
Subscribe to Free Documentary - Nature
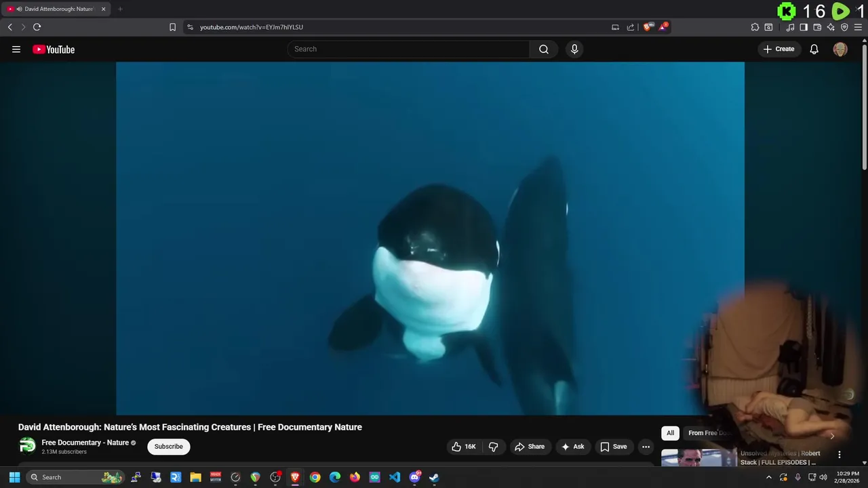tap(169, 447)
